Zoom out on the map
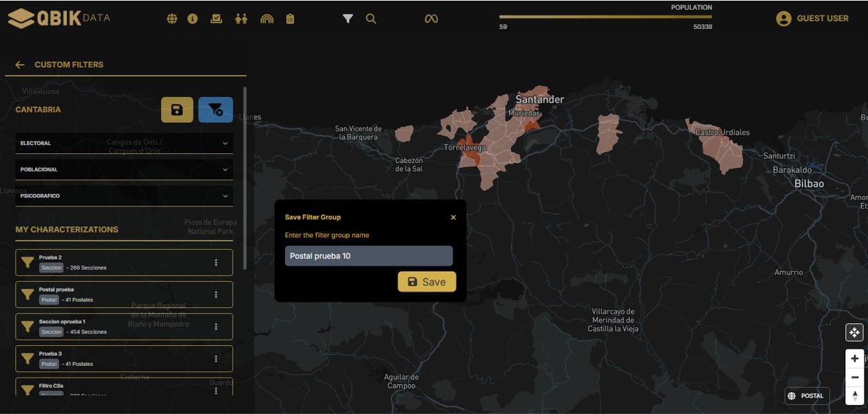 coord(854,377)
